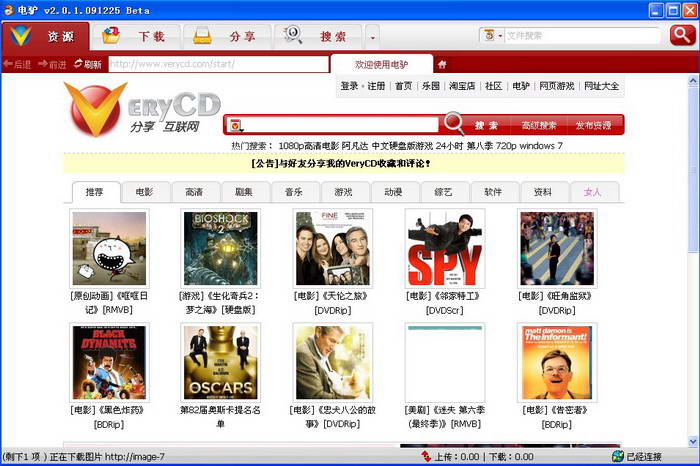The height and width of the screenshot is (466, 700).
Task: Go forward with the 前进 button
Action: pyautogui.click(x=52, y=64)
